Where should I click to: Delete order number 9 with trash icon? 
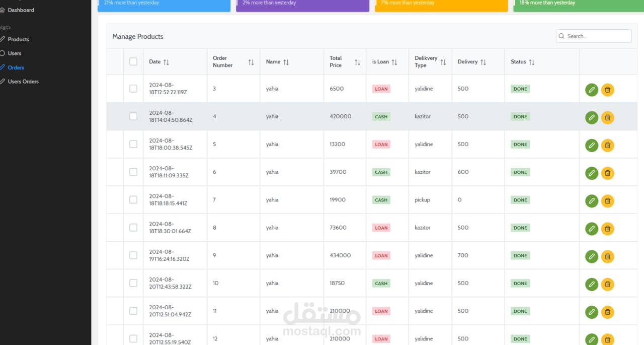tap(608, 256)
